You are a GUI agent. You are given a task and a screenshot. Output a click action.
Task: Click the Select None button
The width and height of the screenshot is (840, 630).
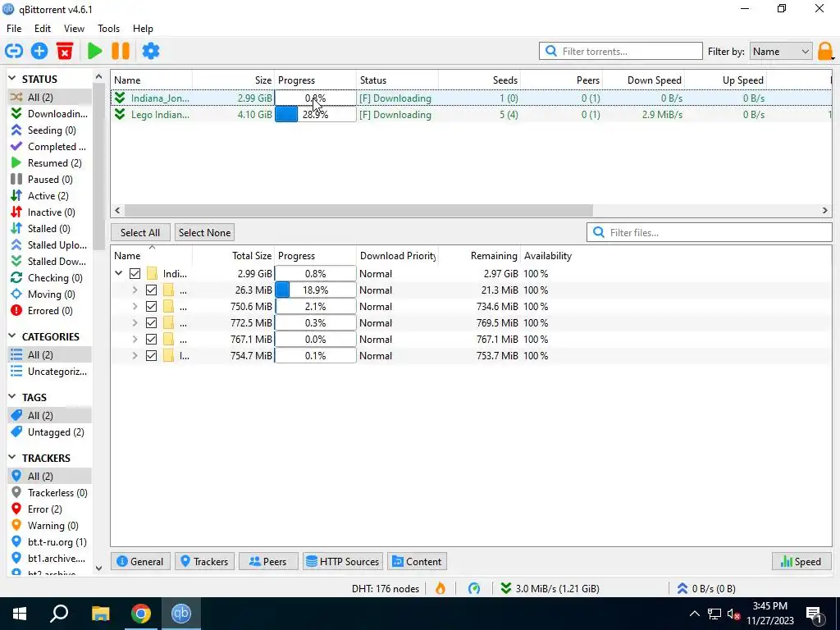click(204, 232)
